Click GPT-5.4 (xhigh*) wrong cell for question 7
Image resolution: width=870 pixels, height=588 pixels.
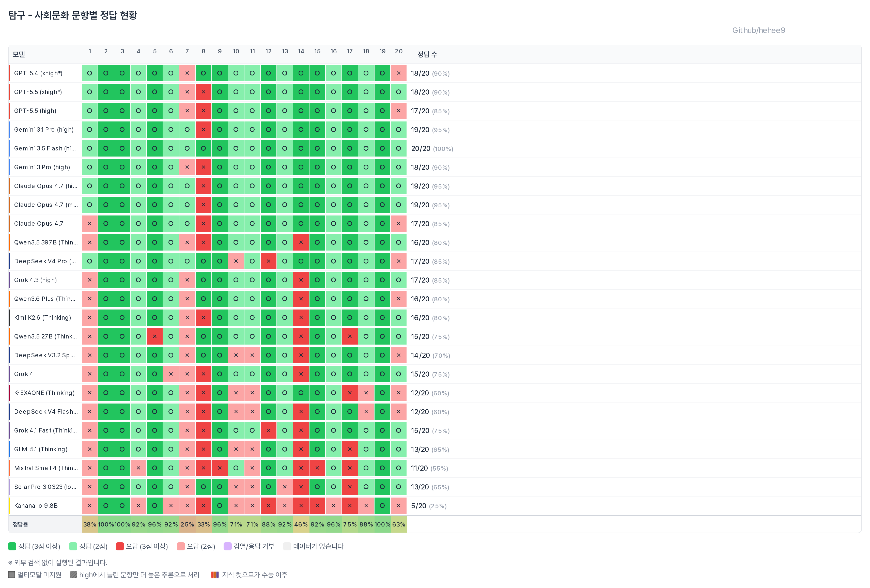[187, 73]
